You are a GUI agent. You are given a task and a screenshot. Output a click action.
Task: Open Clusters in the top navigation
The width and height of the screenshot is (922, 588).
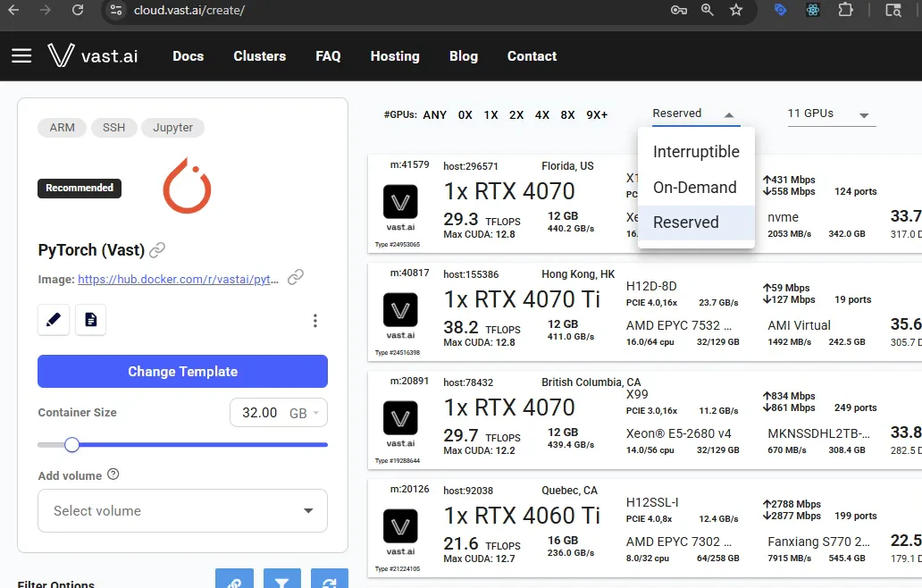[260, 56]
